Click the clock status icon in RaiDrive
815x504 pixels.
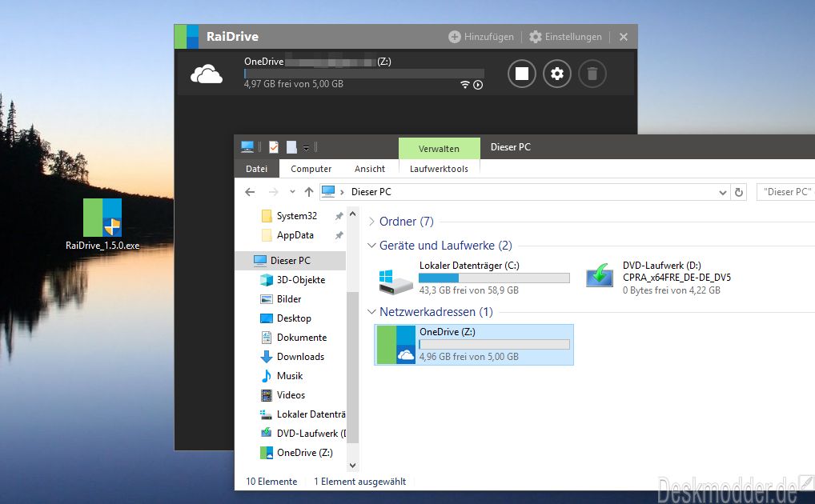tap(478, 85)
